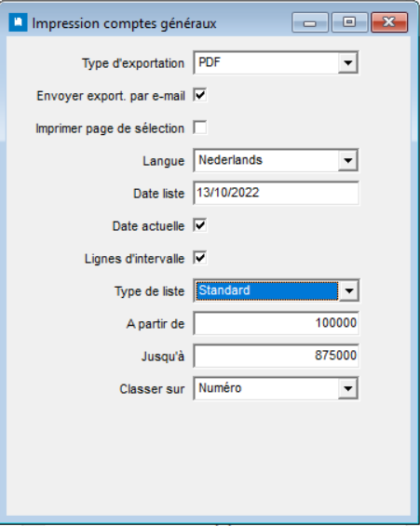Image resolution: width=420 pixels, height=526 pixels.
Task: Uncheck Envoyer export. par e-mail checkbox
Action: click(200, 95)
